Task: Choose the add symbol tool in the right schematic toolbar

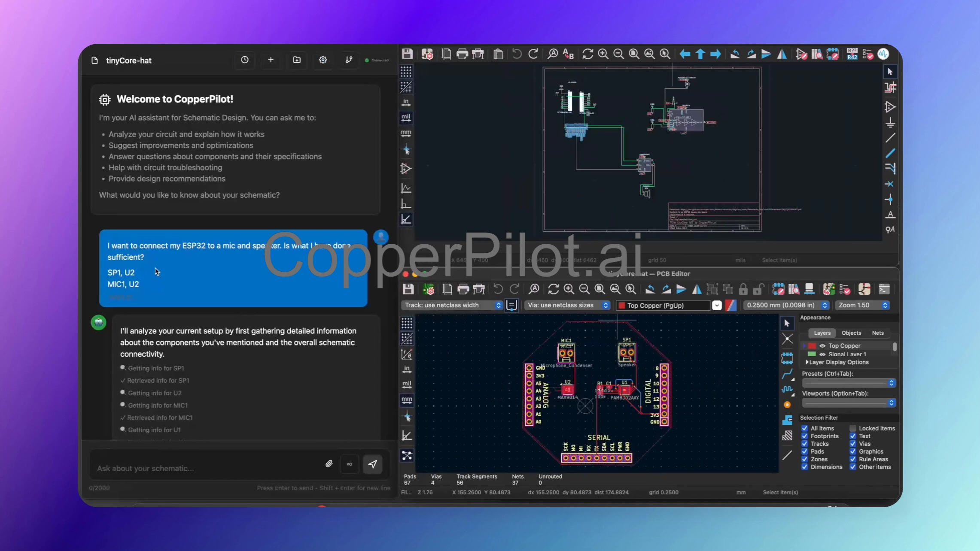Action: tap(890, 107)
